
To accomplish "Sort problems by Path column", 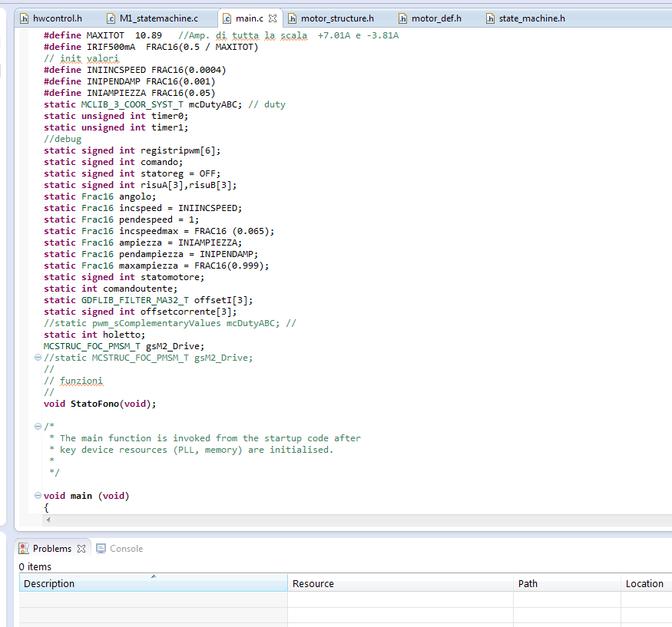I will point(567,583).
